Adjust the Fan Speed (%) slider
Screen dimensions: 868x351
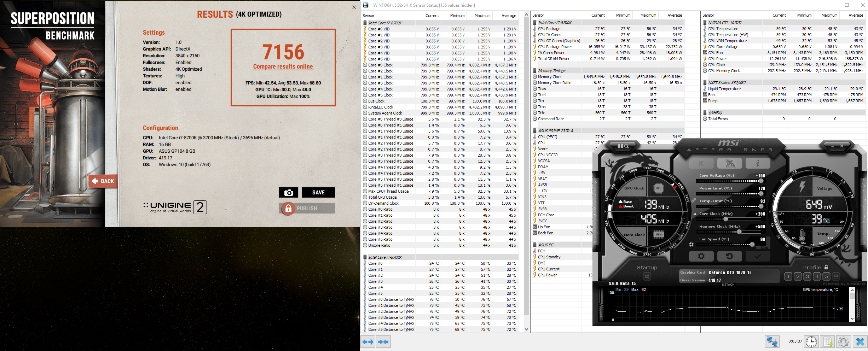[729, 245]
